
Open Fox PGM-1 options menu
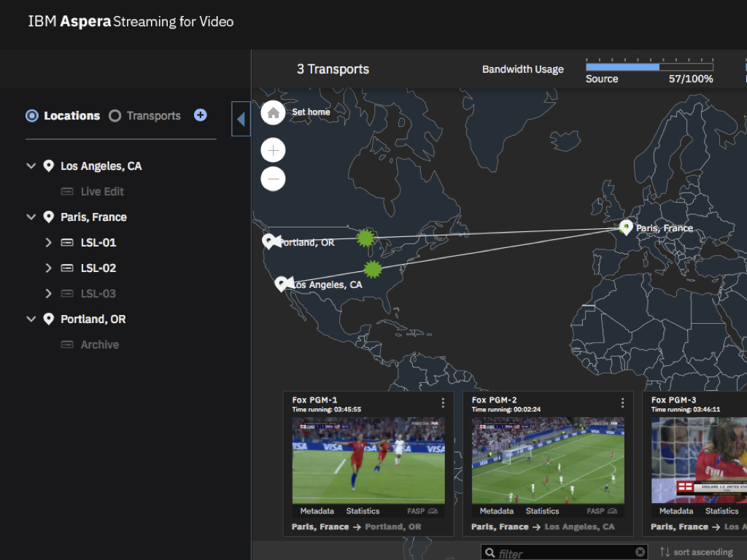point(443,402)
